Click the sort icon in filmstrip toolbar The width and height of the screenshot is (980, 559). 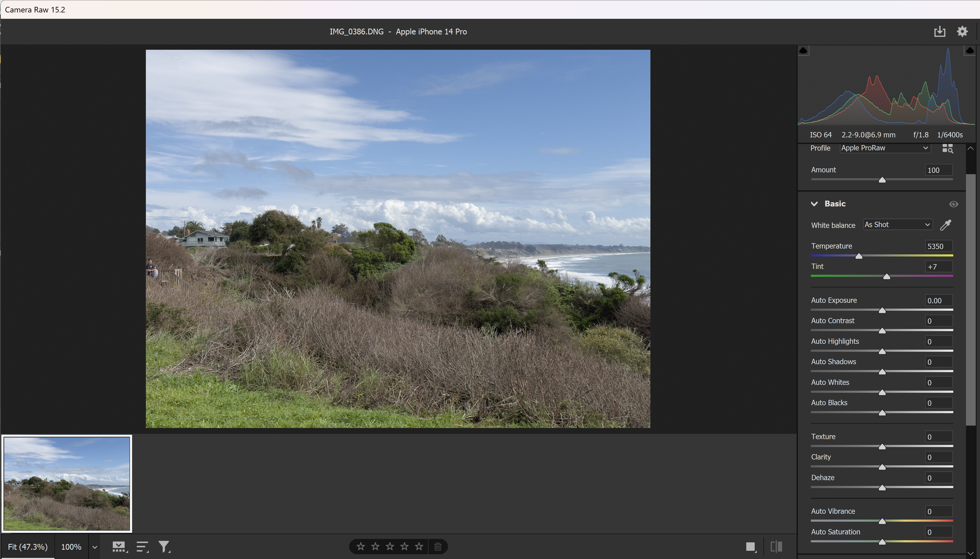coord(142,546)
